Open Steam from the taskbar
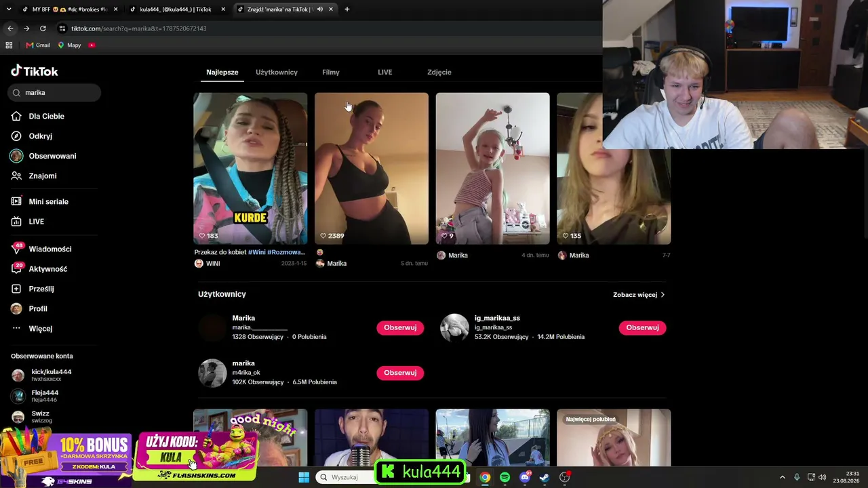 (545, 477)
